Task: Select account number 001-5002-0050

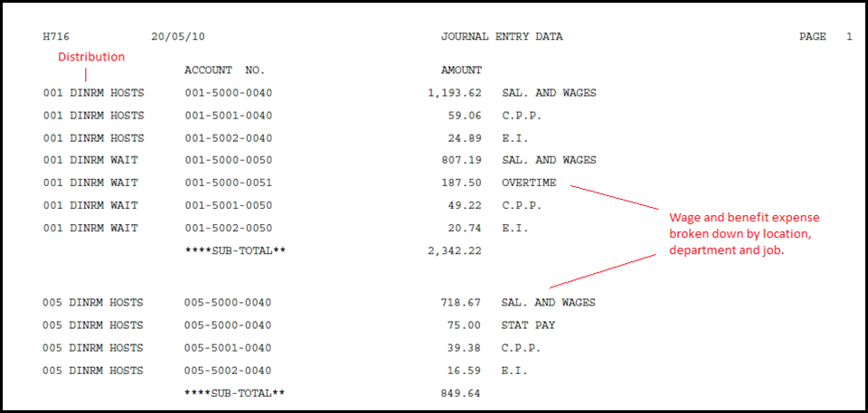Action: [228, 228]
